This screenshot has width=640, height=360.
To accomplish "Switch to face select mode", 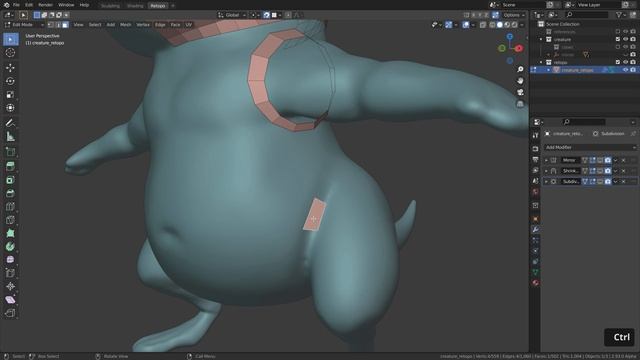I will click(65, 25).
